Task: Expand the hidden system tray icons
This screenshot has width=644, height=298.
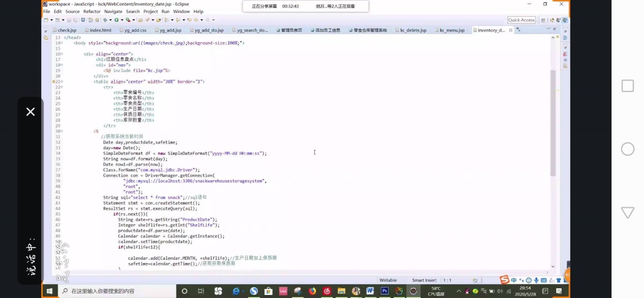Action: click(459, 291)
